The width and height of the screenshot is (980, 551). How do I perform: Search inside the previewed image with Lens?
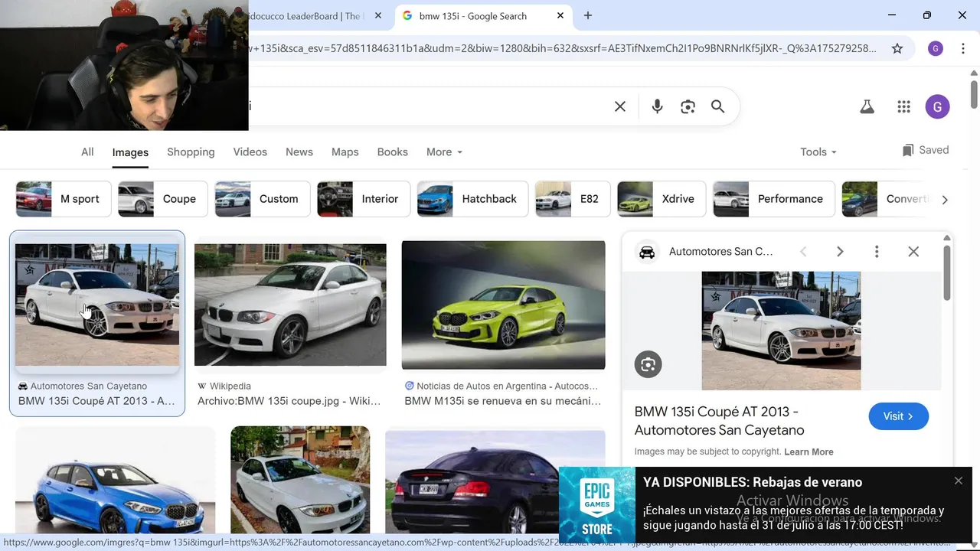coord(648,364)
